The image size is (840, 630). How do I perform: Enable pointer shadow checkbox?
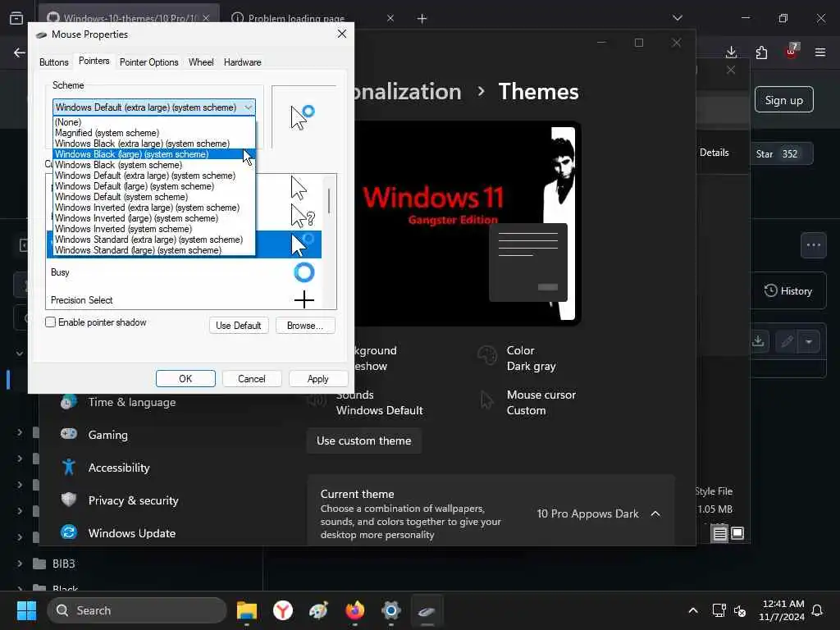50,322
